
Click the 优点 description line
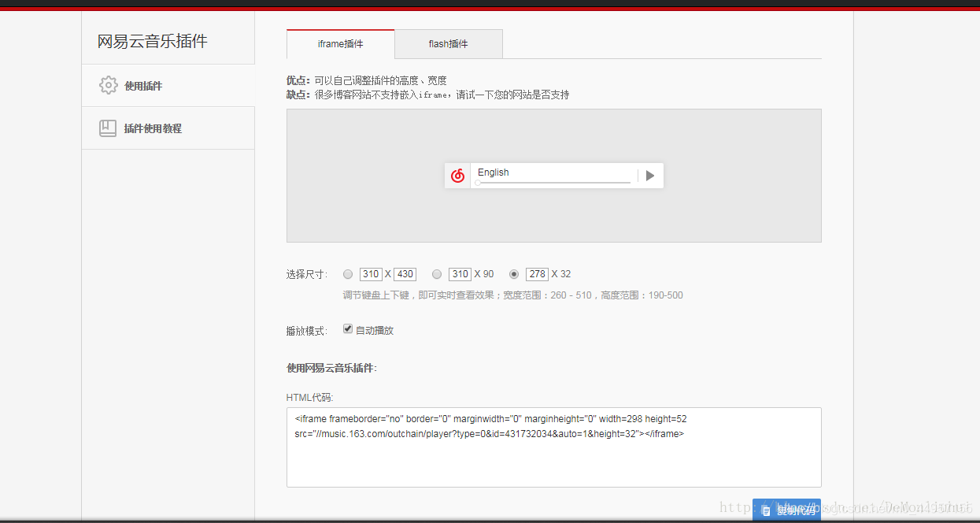[x=367, y=80]
